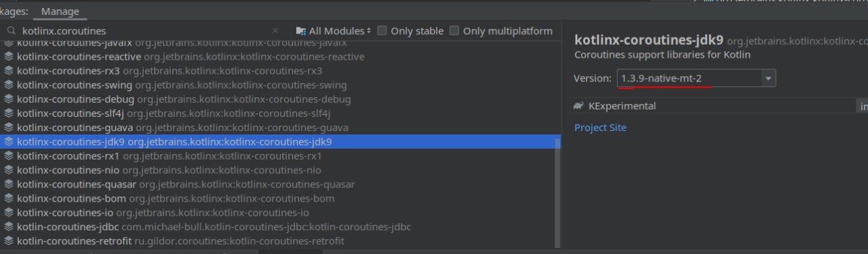Click the package icon beside kotlinx-coroutines-bom
This screenshot has height=254, width=868.
(8, 198)
